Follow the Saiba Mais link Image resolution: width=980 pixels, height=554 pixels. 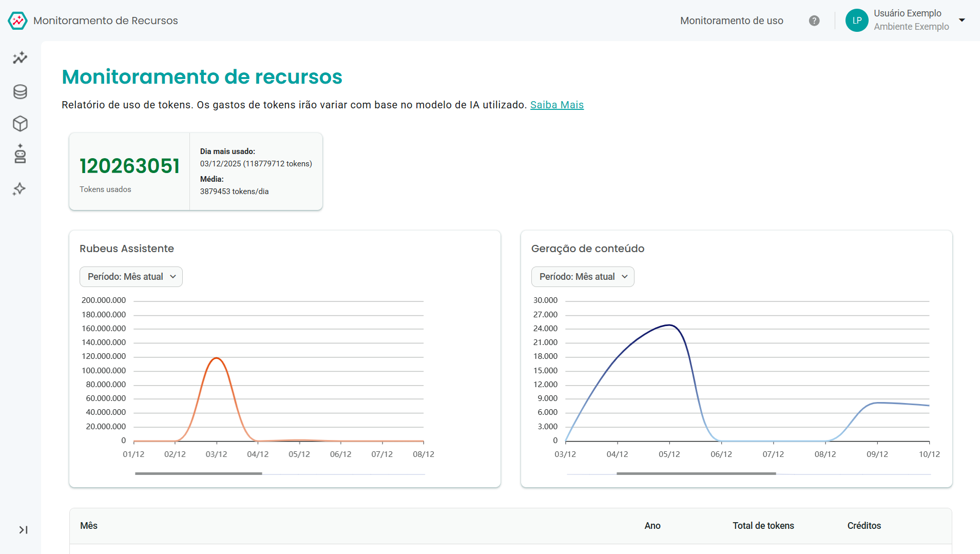557,105
